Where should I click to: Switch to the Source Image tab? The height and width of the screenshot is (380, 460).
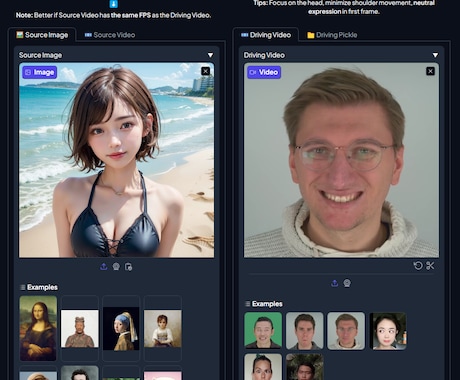tap(42, 35)
